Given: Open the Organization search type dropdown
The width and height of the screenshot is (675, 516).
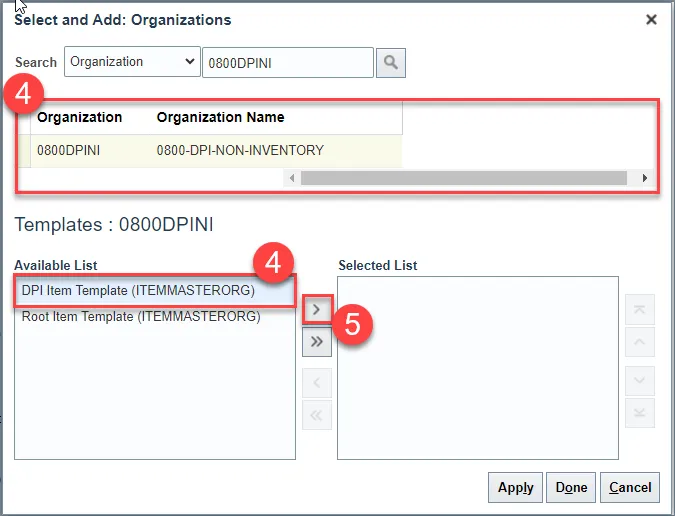Looking at the screenshot, I should point(132,62).
